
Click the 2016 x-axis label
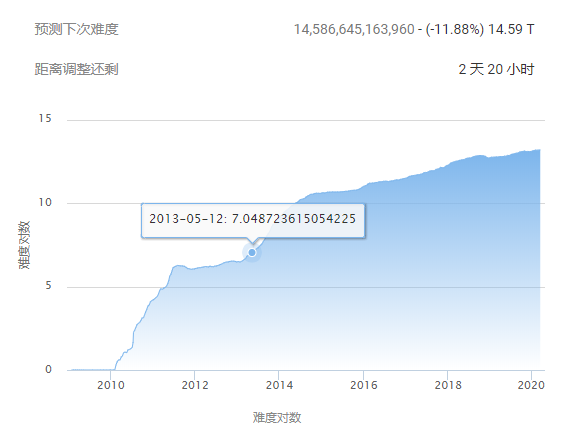pyautogui.click(x=363, y=385)
